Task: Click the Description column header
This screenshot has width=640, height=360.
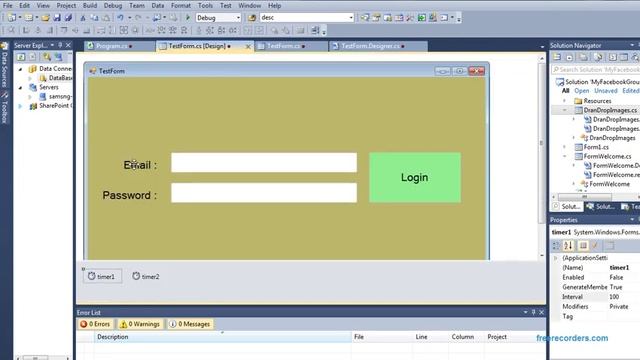Action: (222, 337)
